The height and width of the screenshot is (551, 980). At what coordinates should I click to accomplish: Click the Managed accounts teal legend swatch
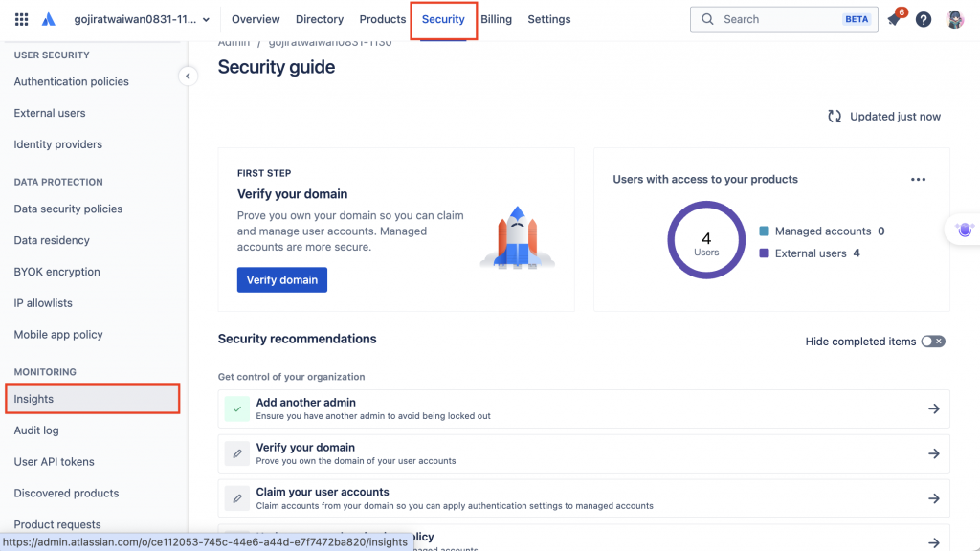point(764,231)
